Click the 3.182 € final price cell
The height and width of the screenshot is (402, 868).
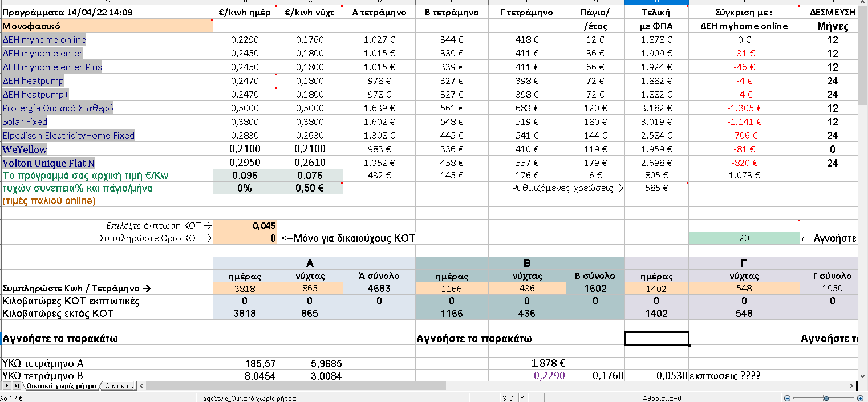tap(656, 108)
